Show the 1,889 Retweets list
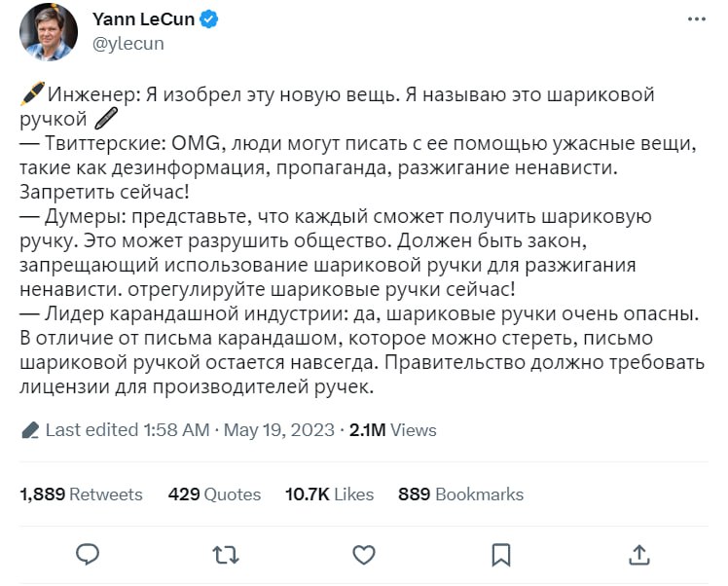Screen dimensions: 728x586 [81, 494]
